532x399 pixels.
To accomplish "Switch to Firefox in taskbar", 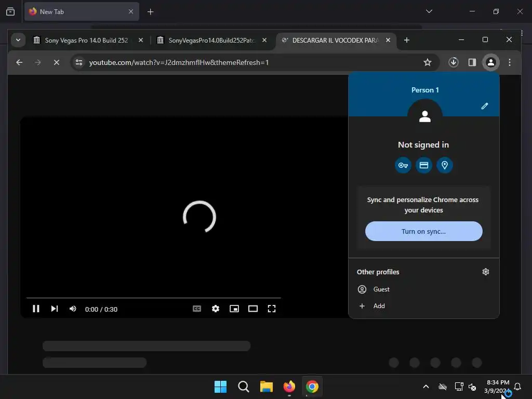I will 289,387.
